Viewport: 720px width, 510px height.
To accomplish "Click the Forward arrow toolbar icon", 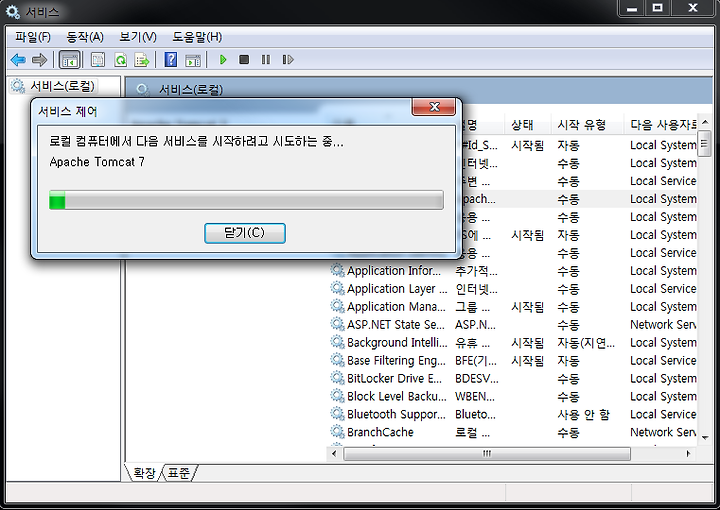I will tap(39, 60).
